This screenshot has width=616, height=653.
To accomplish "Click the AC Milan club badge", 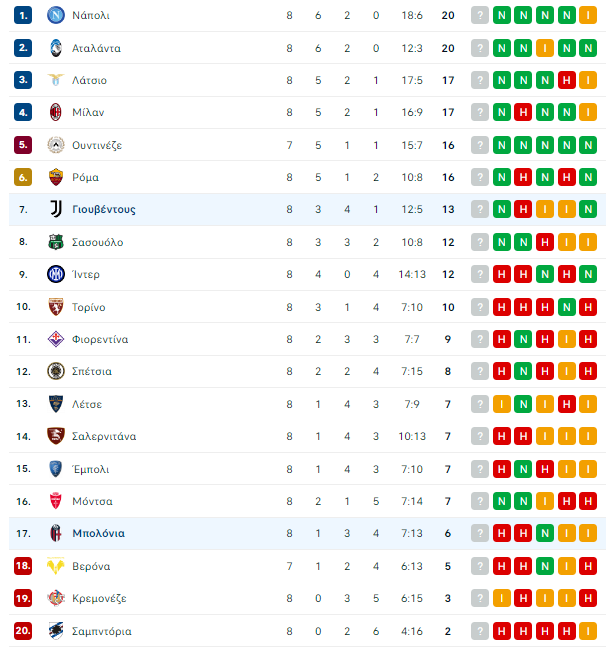I will pyautogui.click(x=56, y=112).
